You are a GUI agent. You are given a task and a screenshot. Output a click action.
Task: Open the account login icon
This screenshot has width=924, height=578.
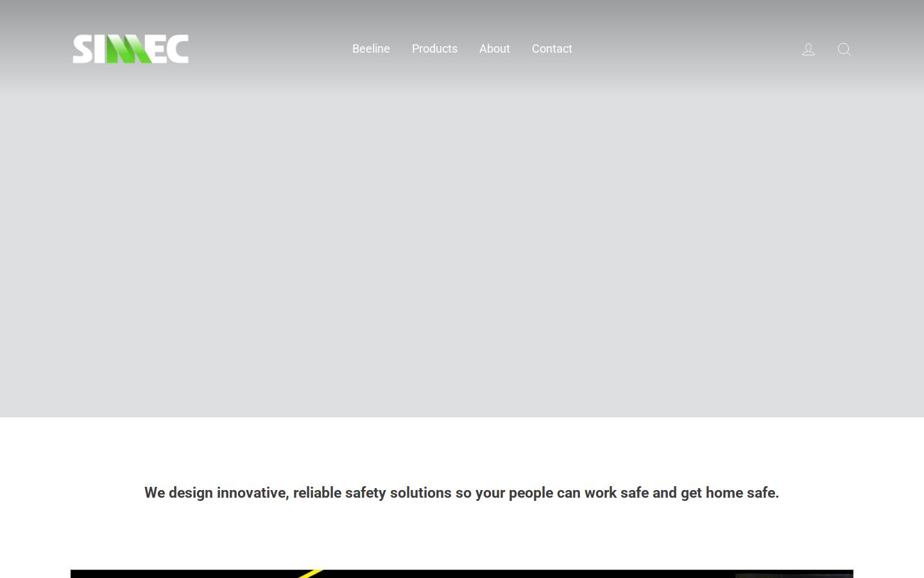click(x=809, y=49)
